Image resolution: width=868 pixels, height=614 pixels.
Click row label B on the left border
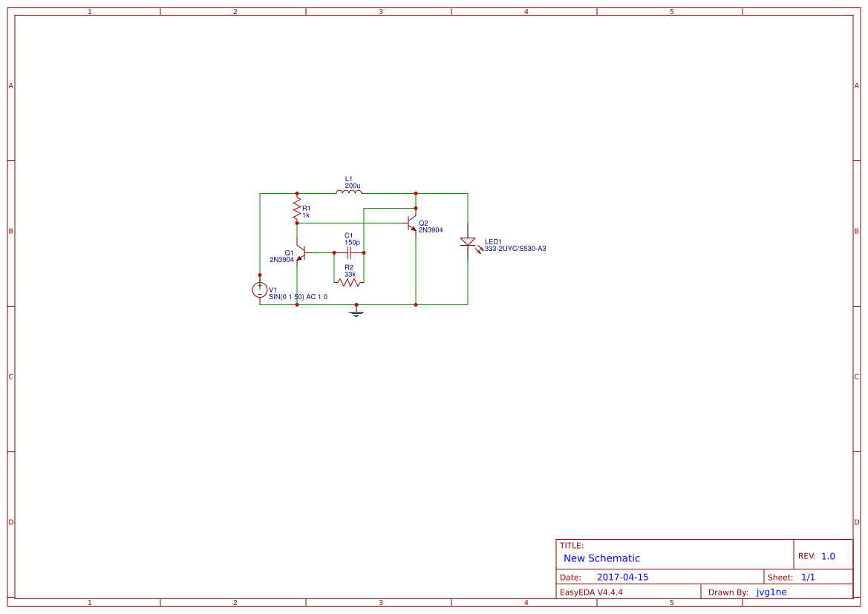pyautogui.click(x=10, y=232)
